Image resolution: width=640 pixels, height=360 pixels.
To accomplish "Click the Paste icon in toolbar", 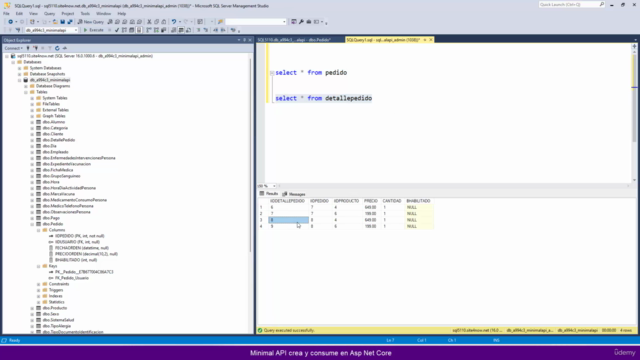I will (164, 22).
